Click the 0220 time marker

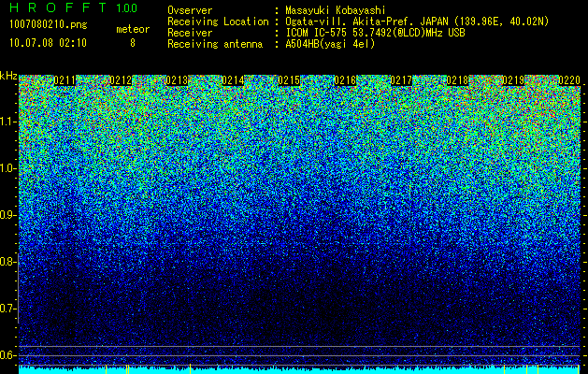pos(569,80)
